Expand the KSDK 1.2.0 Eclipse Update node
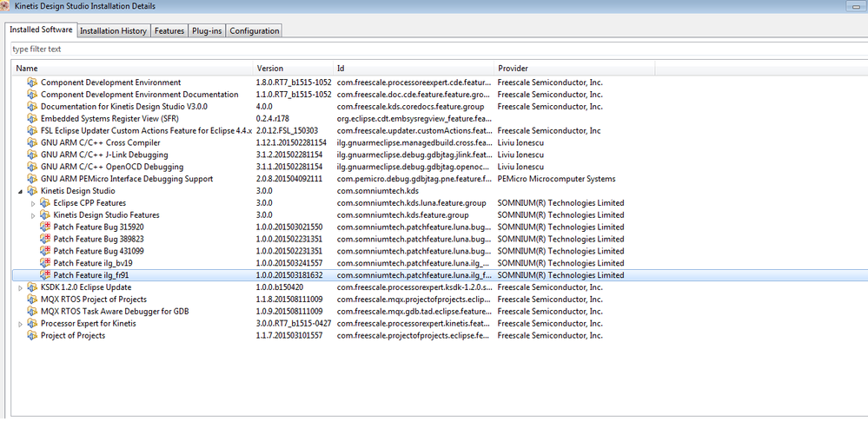The height and width of the screenshot is (422, 868). point(21,288)
